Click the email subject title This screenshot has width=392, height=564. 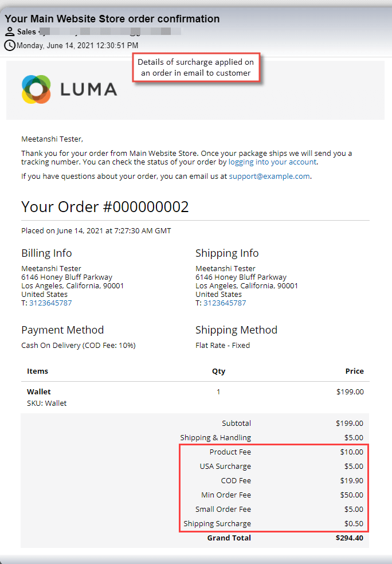click(x=112, y=19)
